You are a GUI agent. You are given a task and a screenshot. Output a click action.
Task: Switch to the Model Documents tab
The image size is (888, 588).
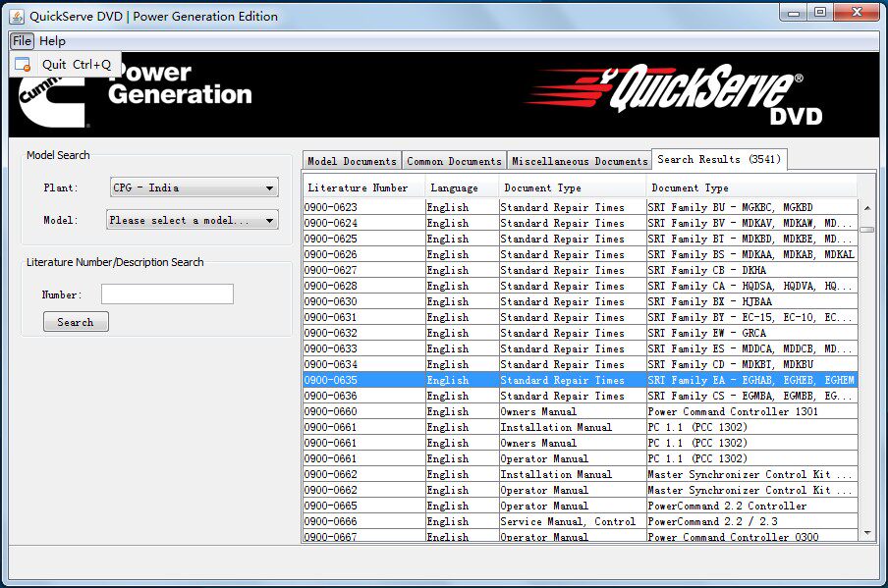(x=352, y=159)
